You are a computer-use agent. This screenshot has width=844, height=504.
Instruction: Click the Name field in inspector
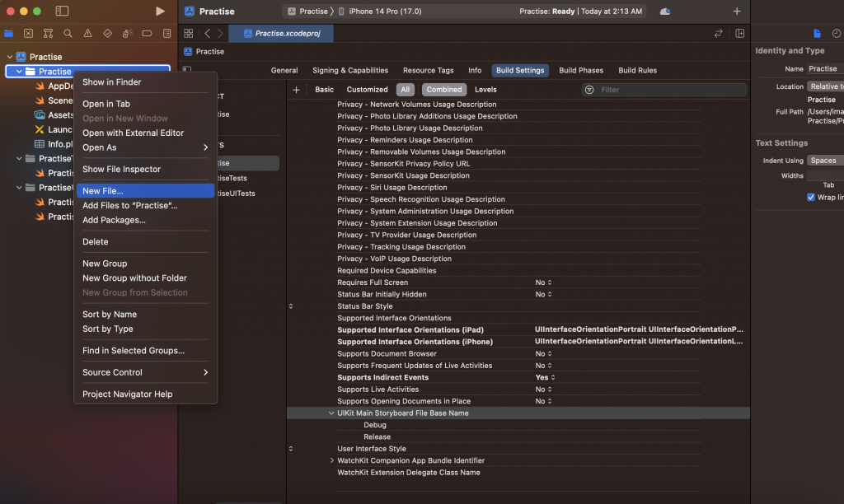click(825, 69)
